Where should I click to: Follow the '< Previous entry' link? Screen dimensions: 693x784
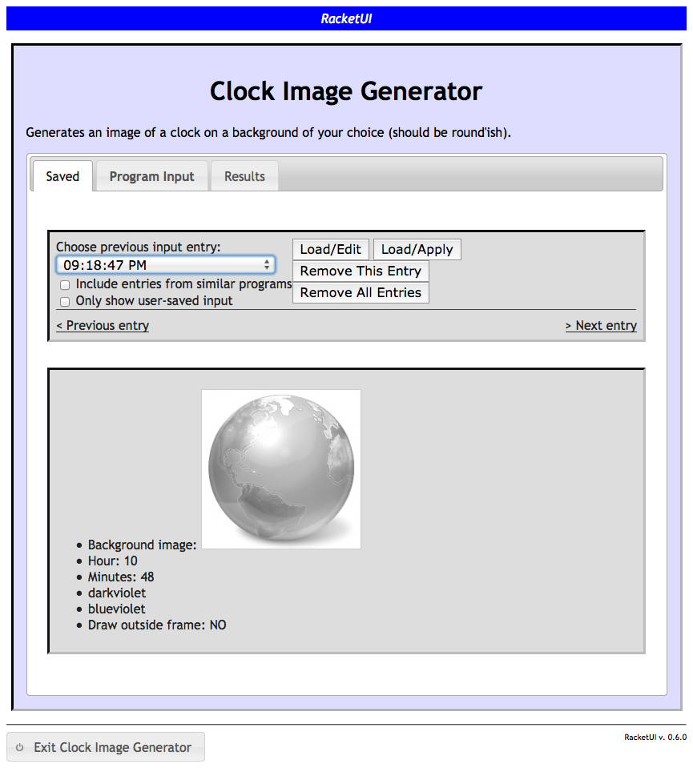click(x=103, y=325)
